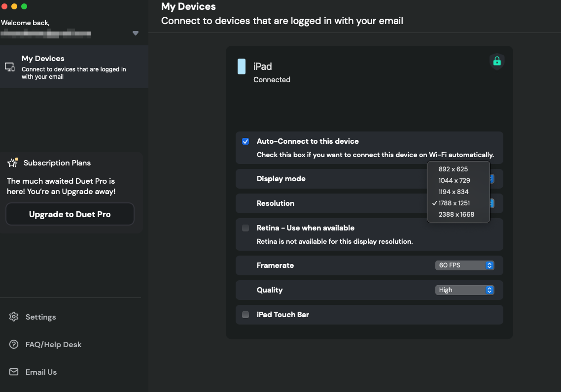This screenshot has width=561, height=392.
Task: Enable the iPad Touch Bar checkbox
Action: click(x=245, y=315)
